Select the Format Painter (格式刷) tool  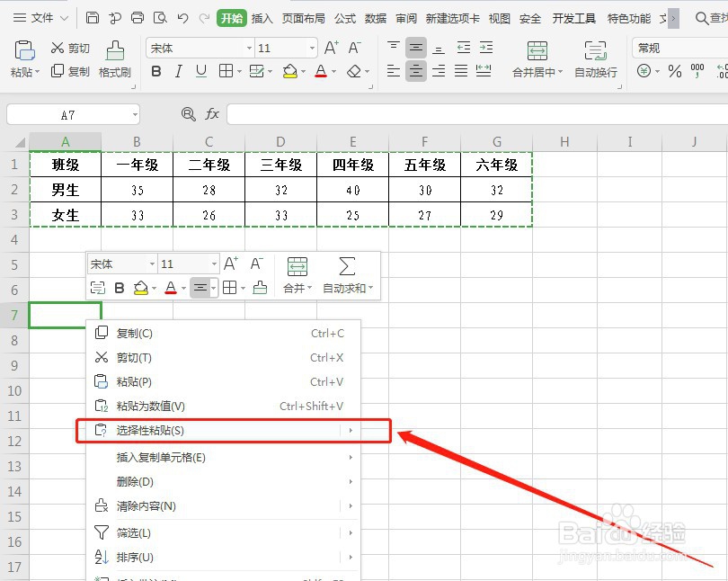point(113,63)
